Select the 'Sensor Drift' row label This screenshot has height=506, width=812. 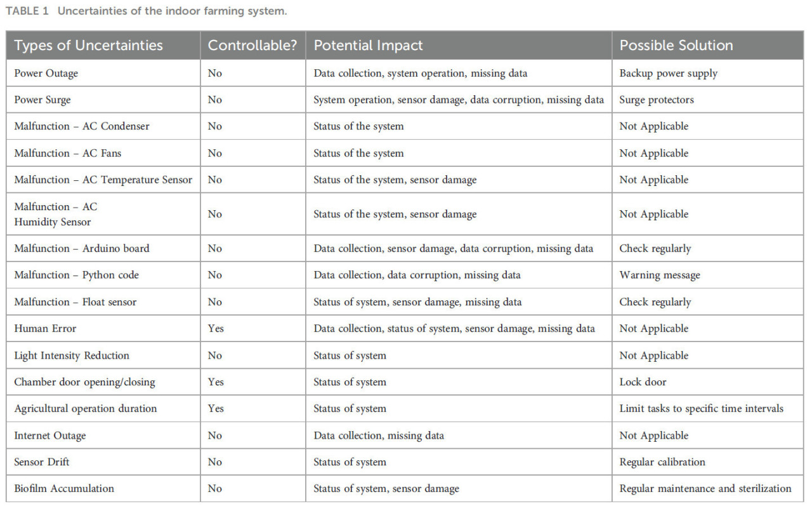pyautogui.click(x=42, y=462)
